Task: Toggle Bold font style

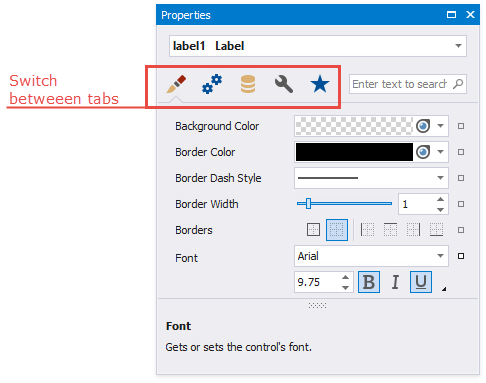Action: pyautogui.click(x=369, y=282)
